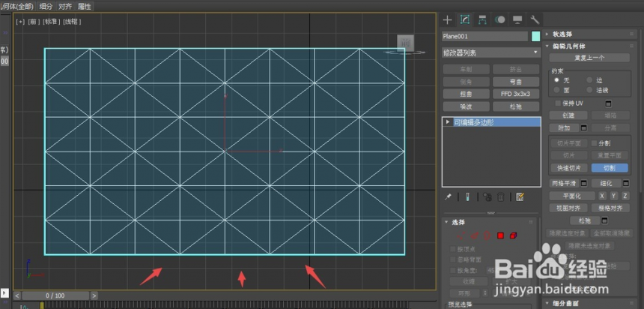
Task: Click the Pin Stack icon
Action: [x=448, y=197]
